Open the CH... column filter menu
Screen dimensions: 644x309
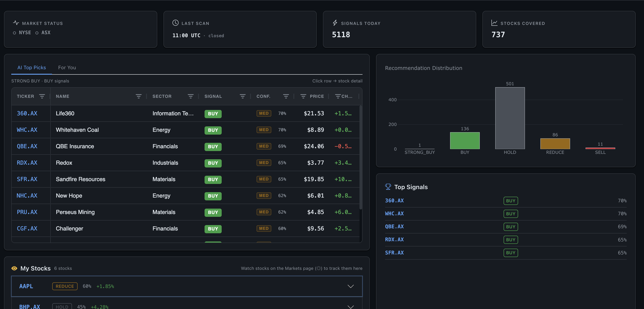click(338, 96)
